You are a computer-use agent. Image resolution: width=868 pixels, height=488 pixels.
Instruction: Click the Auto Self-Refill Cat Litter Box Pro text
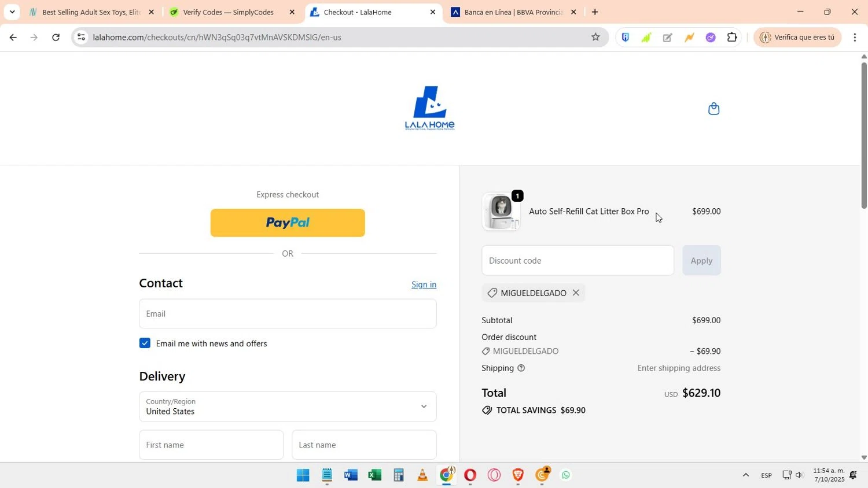(589, 212)
